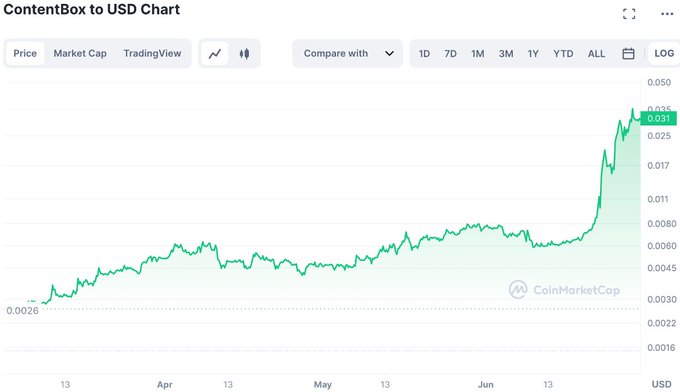Expand the Compare with dropdown
This screenshot has width=680, height=392.
(x=347, y=54)
